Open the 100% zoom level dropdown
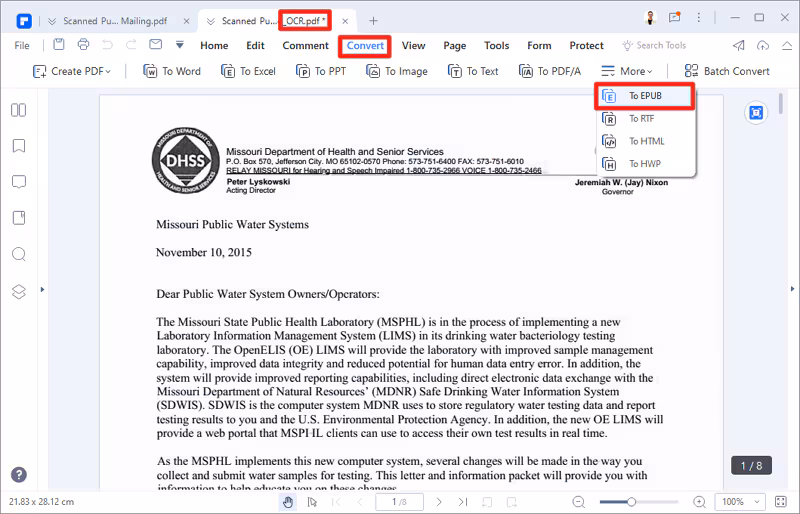The height and width of the screenshot is (514, 800). point(740,502)
